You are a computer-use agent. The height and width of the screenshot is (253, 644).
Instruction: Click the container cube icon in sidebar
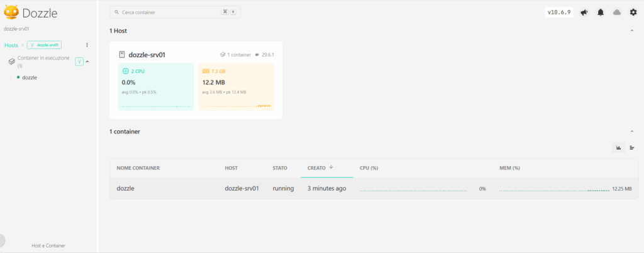point(12,62)
